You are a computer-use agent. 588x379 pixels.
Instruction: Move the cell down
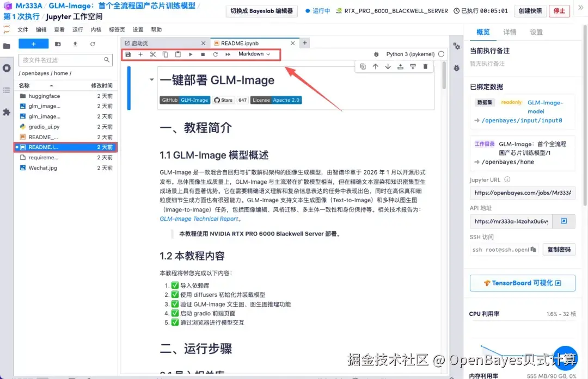pos(388,67)
